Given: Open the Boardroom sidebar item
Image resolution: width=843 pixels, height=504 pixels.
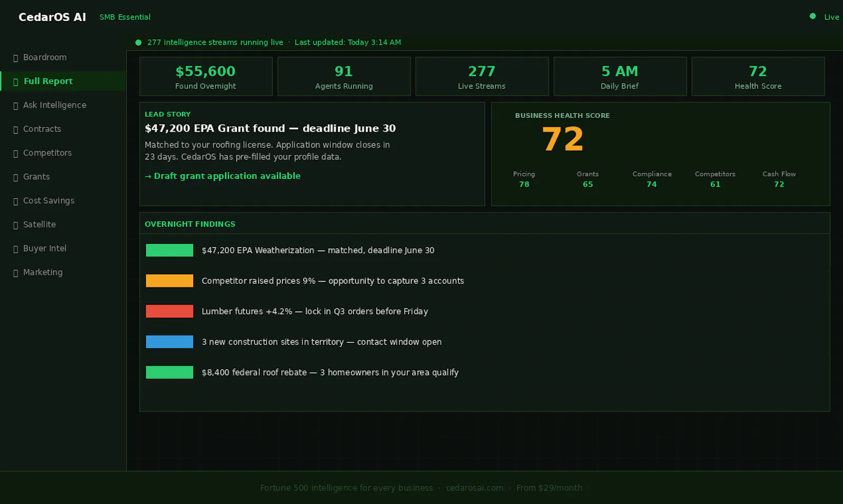Looking at the screenshot, I should (63, 57).
